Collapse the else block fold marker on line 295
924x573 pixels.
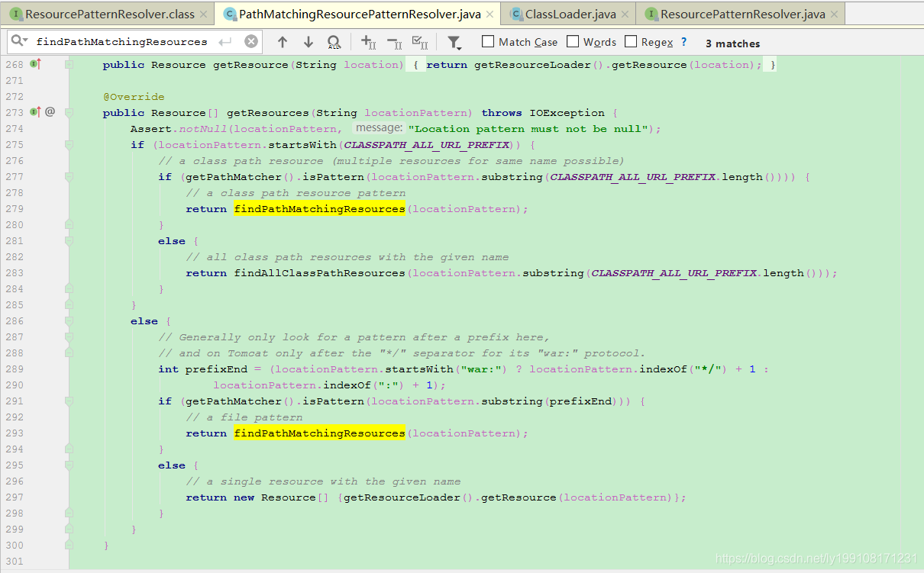[69, 465]
